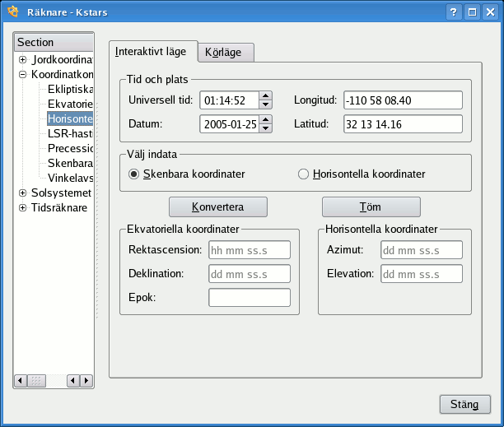Select the Ekvatoriella tree item
This screenshot has width=504, height=427.
point(70,104)
